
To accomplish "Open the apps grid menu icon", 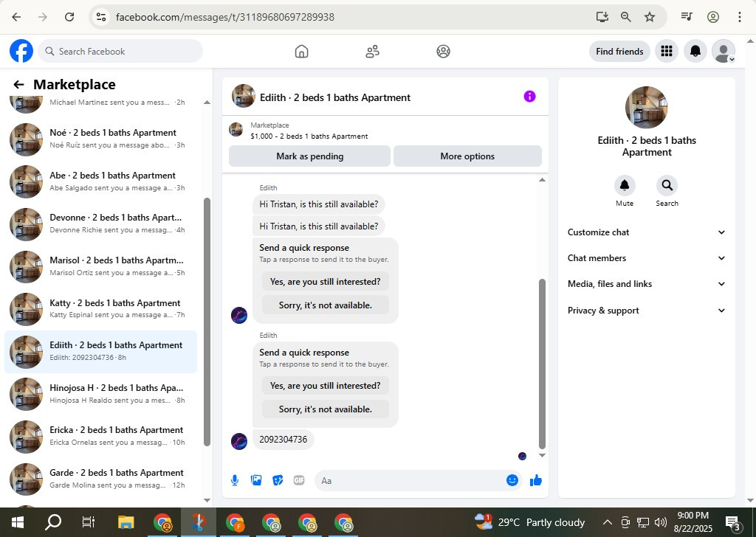I will pos(667,51).
